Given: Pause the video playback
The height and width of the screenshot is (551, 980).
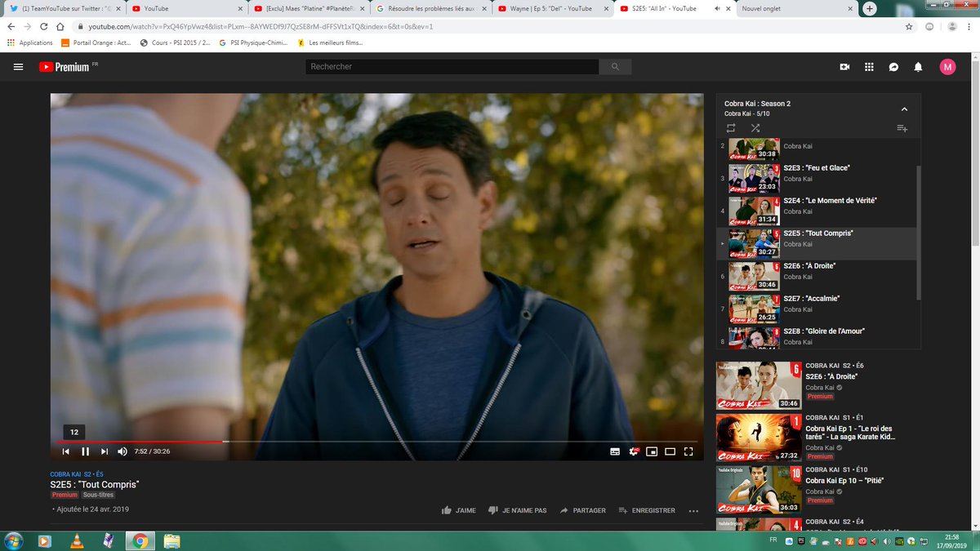Looking at the screenshot, I should (x=85, y=451).
